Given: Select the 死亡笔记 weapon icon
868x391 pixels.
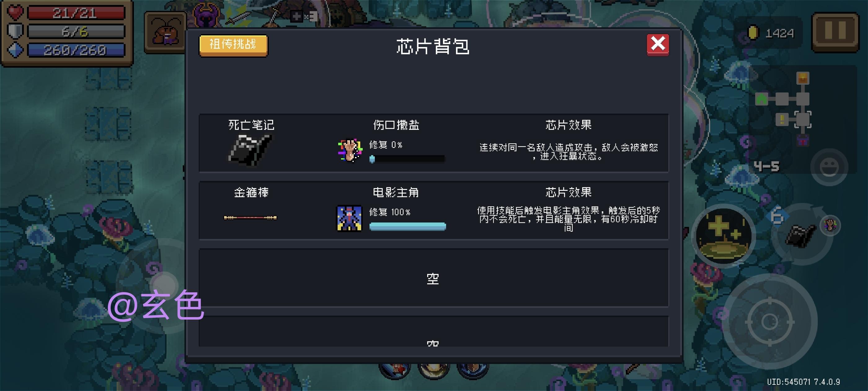Looking at the screenshot, I should pos(250,150).
